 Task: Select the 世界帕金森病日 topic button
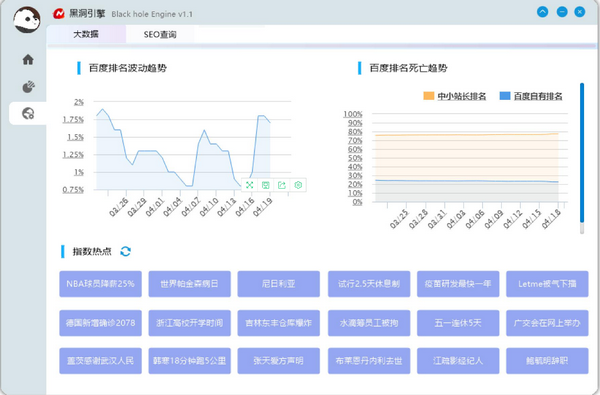[x=189, y=284]
